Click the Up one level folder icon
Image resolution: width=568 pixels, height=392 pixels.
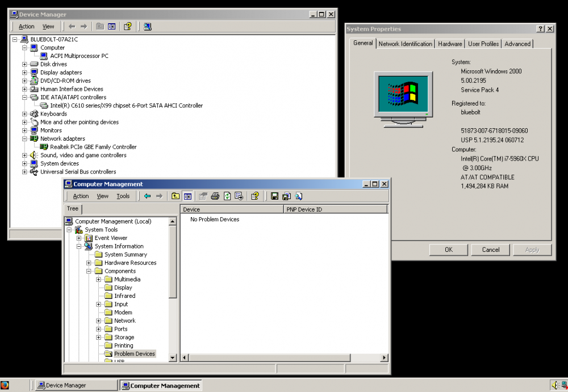176,196
